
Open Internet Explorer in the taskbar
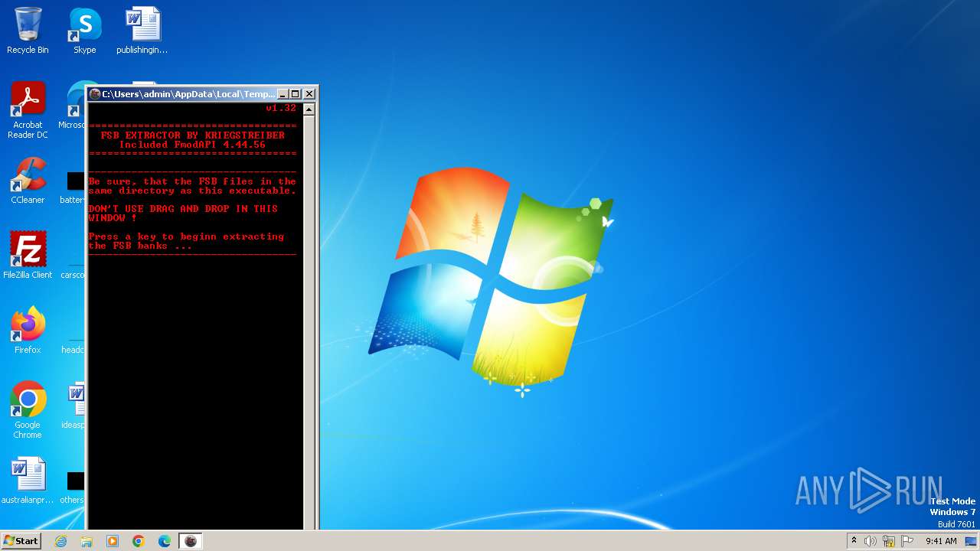(x=61, y=541)
